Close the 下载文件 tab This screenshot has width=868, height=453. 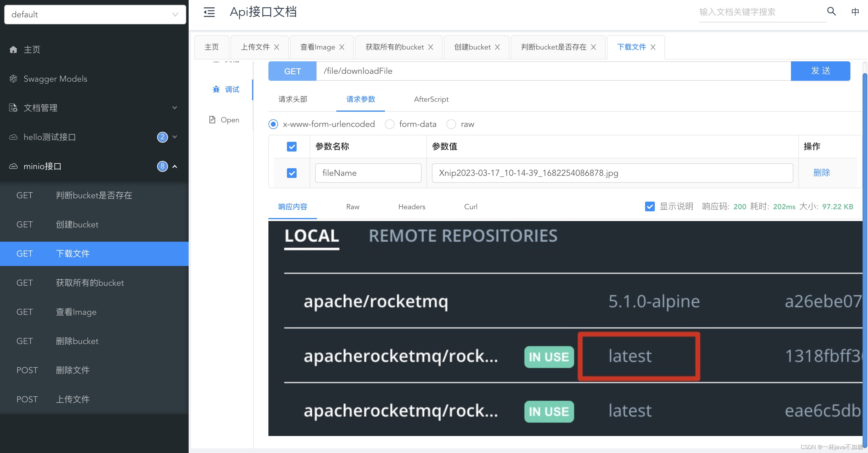(653, 47)
